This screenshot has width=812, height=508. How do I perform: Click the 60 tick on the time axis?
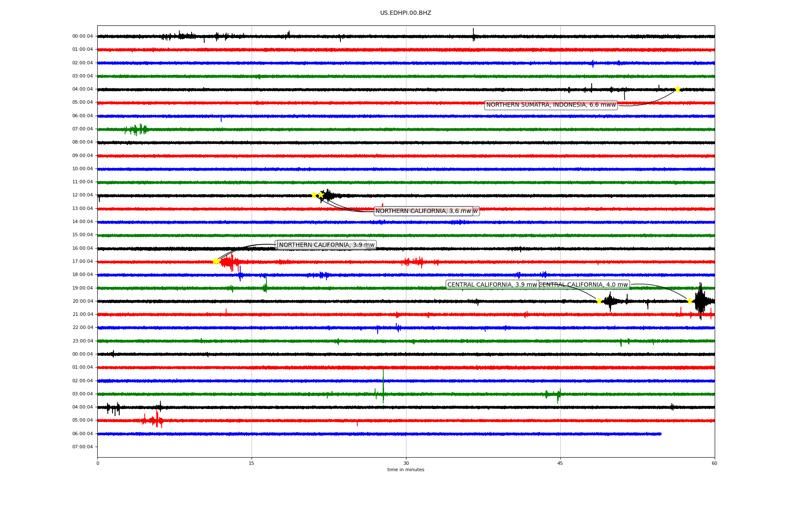click(x=714, y=463)
